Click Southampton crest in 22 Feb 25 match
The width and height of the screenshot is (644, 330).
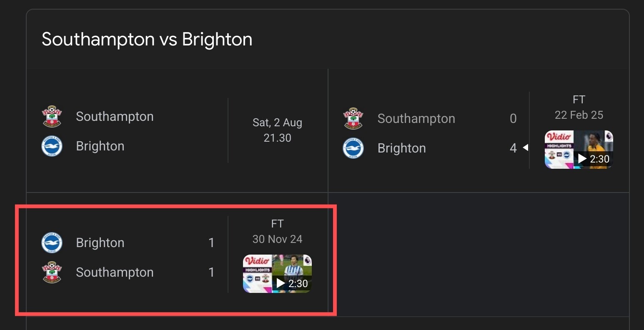coord(353,118)
